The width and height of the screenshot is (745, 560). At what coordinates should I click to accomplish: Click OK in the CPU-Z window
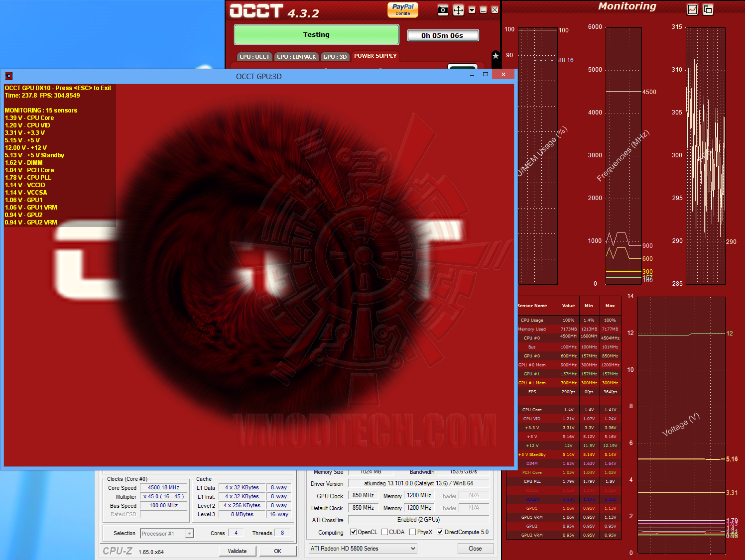pyautogui.click(x=278, y=551)
